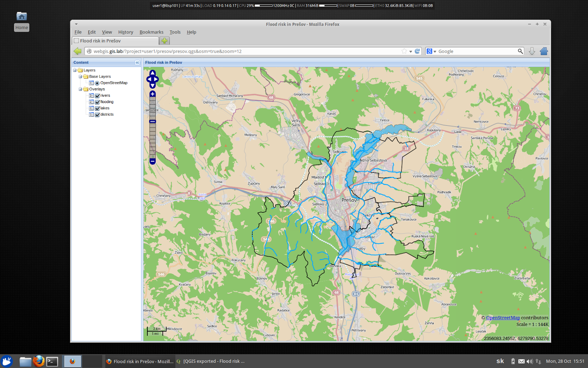Screen dimensions: 588x368
Task: Click the flooding layer legend icon
Action: click(91, 102)
